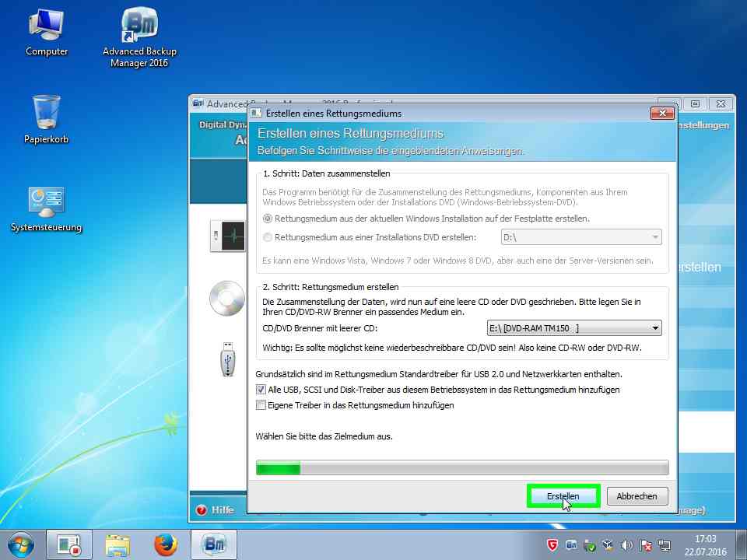Click the VirtualBox cube tray icon
This screenshot has width=747, height=560.
click(x=608, y=544)
